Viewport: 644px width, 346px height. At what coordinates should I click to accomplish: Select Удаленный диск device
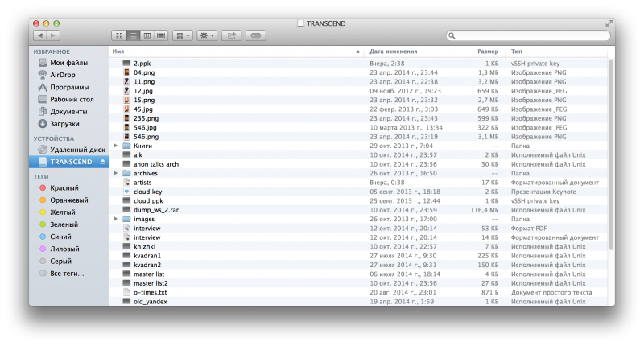coord(72,150)
